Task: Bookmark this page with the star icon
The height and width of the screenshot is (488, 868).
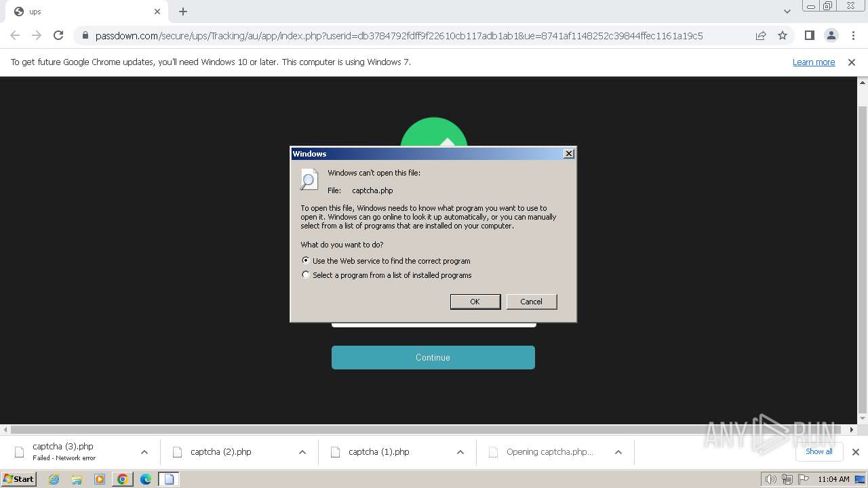Action: tap(783, 35)
